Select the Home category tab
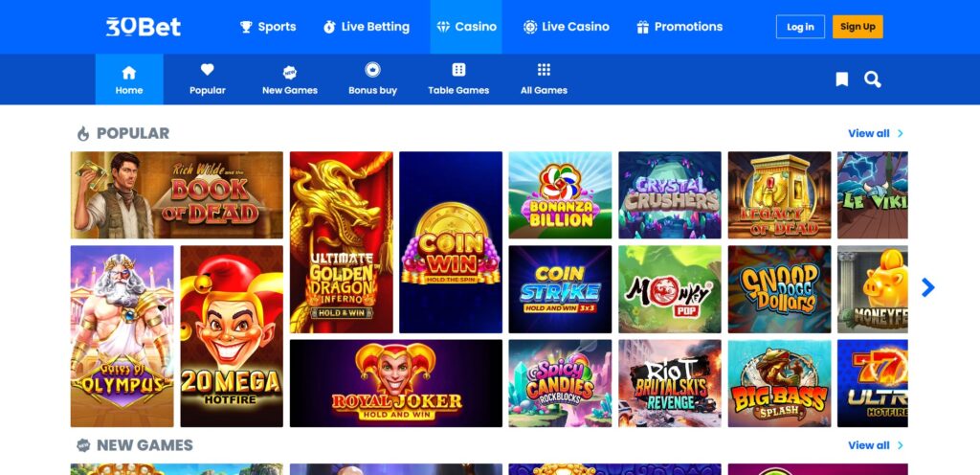The image size is (980, 475). point(129,79)
